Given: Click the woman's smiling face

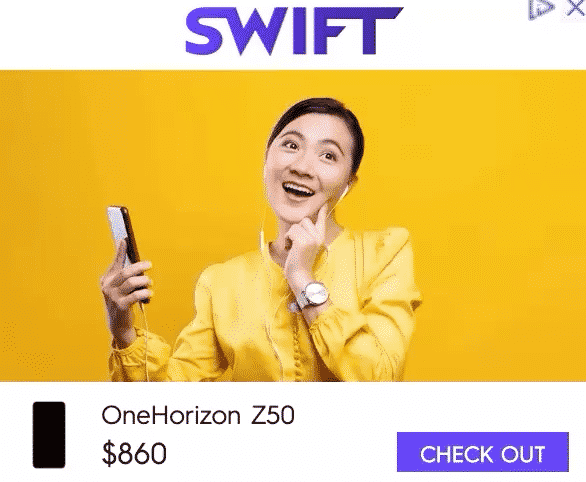Looking at the screenshot, I should pyautogui.click(x=306, y=168).
